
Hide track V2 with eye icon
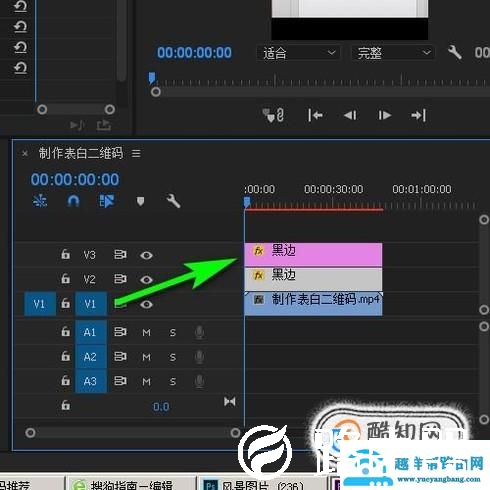click(x=146, y=280)
